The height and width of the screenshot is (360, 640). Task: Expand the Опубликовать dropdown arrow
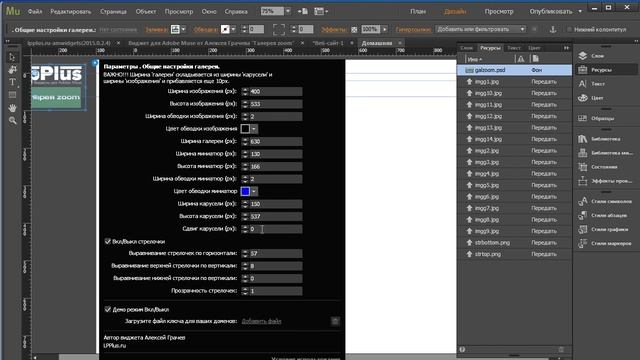pyautogui.click(x=580, y=11)
